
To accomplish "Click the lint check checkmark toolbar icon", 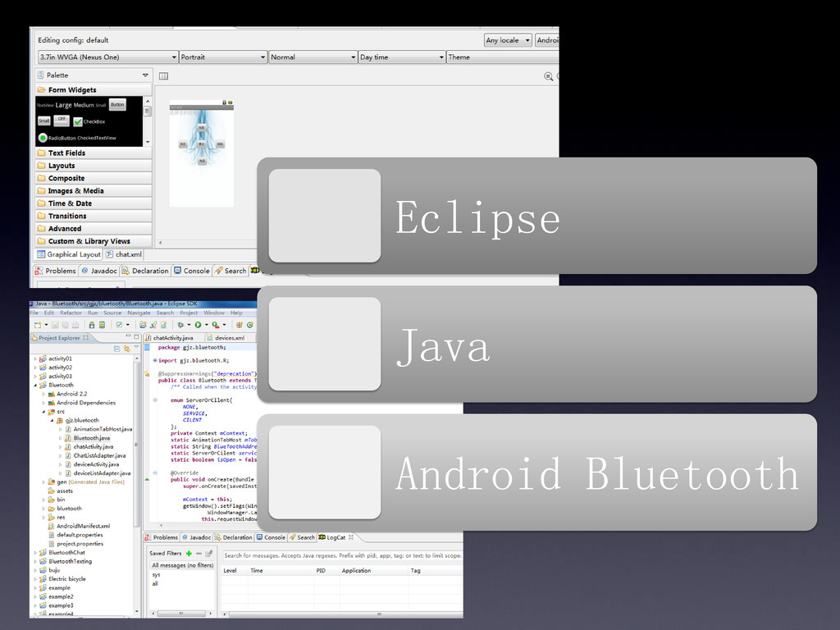I will click(x=120, y=325).
